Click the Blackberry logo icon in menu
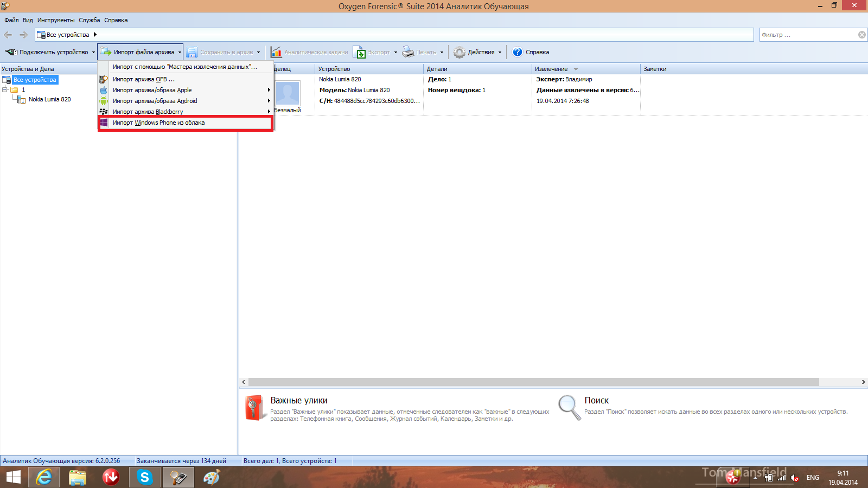Viewport: 868px width, 488px height. tap(104, 112)
